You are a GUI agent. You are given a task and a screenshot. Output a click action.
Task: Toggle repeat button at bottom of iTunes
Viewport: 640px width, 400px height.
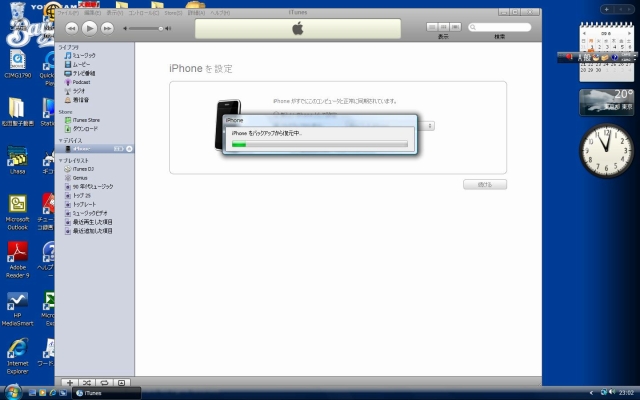(104, 382)
